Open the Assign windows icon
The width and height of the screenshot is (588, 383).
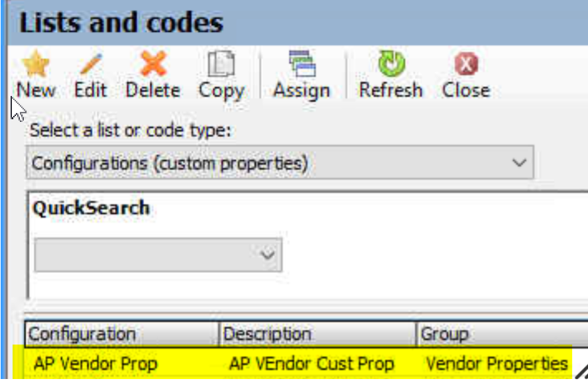click(302, 64)
